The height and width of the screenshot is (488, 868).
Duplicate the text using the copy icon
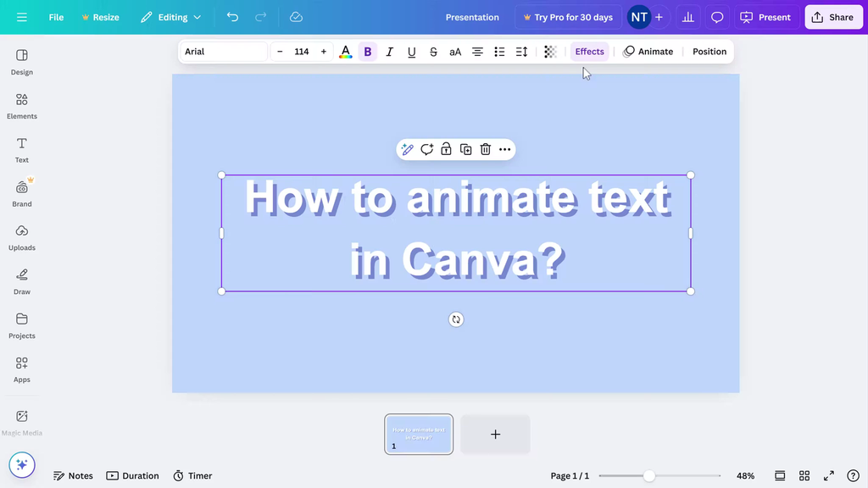(466, 150)
